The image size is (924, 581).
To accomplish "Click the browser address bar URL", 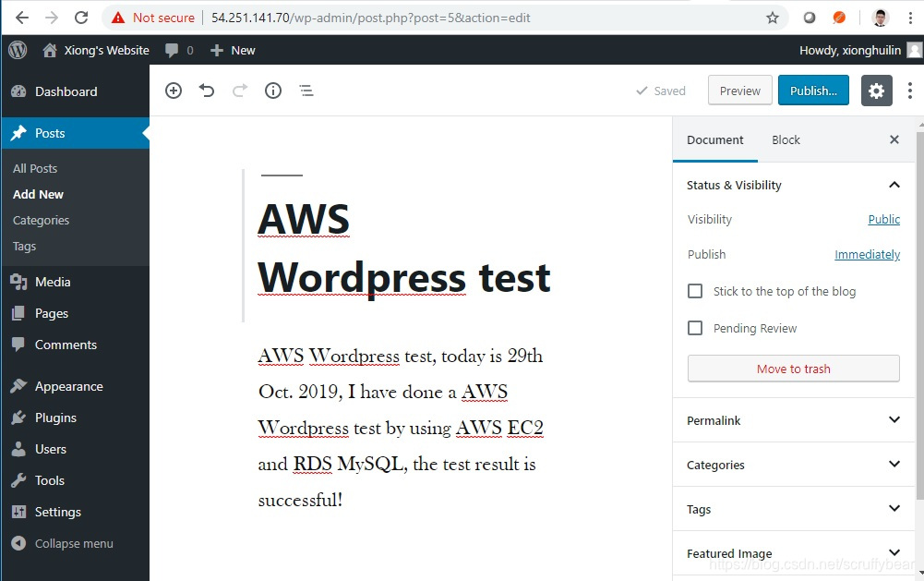I will tap(371, 18).
